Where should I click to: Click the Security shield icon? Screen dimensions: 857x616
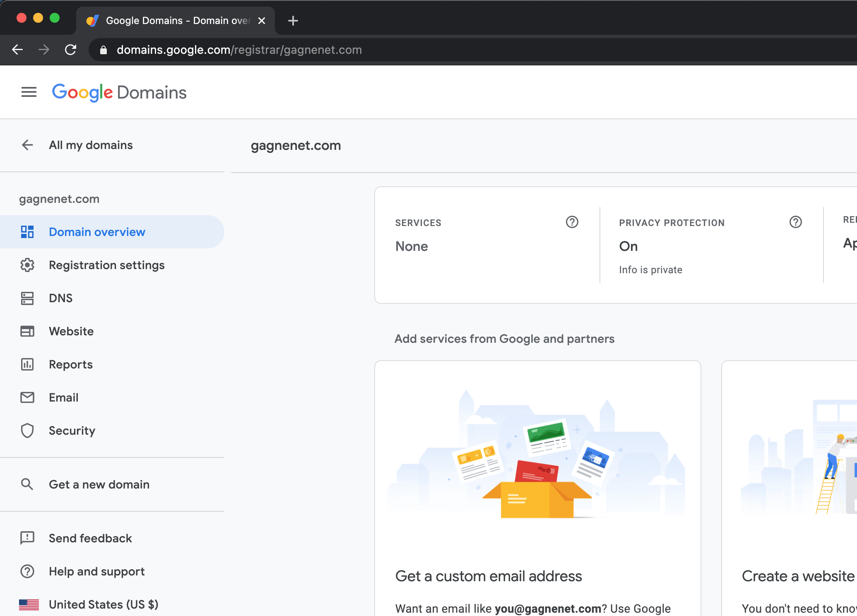[26, 431]
